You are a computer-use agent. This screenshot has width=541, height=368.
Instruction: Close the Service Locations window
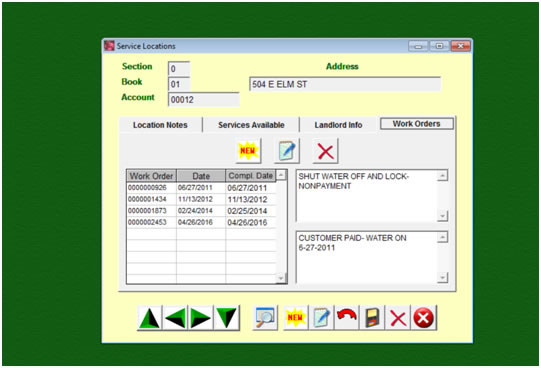pos(461,46)
